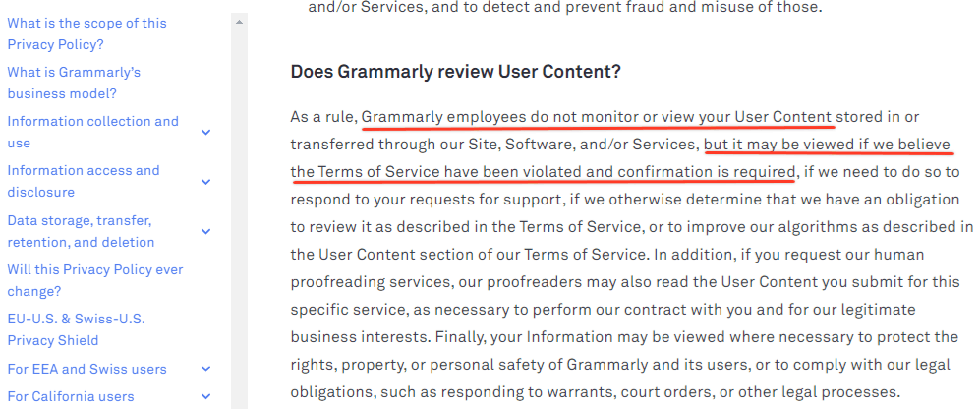Expand the Information access and disclosure chevron
This screenshot has width=980, height=409.
[206, 181]
